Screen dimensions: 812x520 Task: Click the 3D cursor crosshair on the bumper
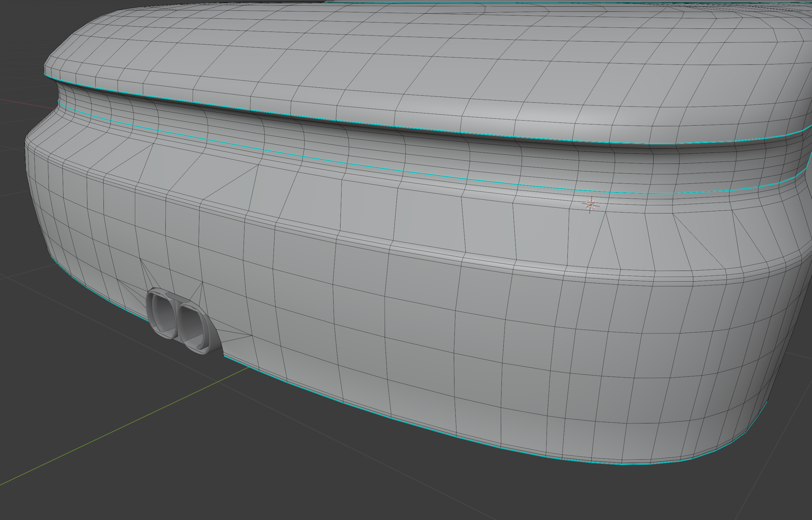590,205
